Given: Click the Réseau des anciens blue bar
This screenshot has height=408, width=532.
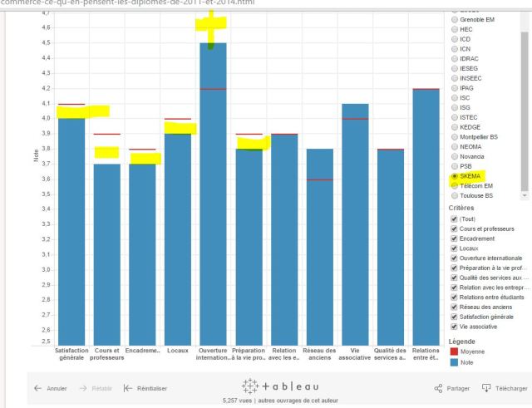Looking at the screenshot, I should pos(319,248).
